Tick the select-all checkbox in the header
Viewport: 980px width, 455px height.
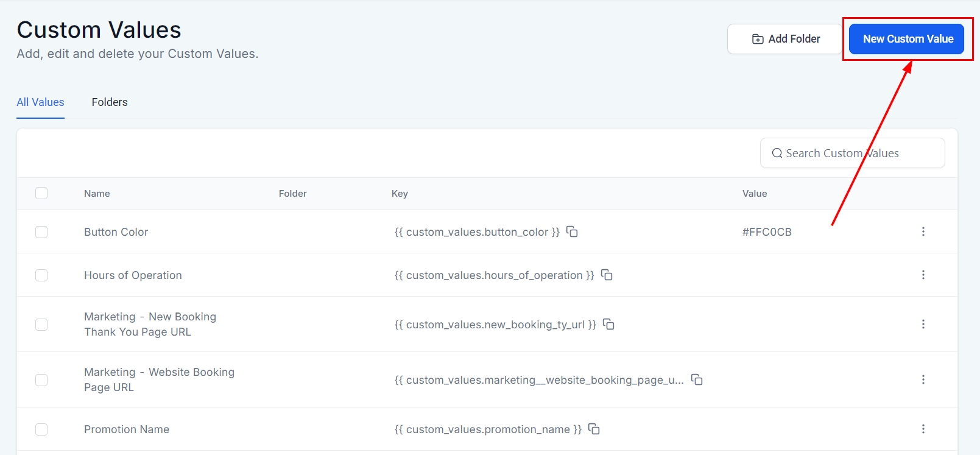(41, 193)
